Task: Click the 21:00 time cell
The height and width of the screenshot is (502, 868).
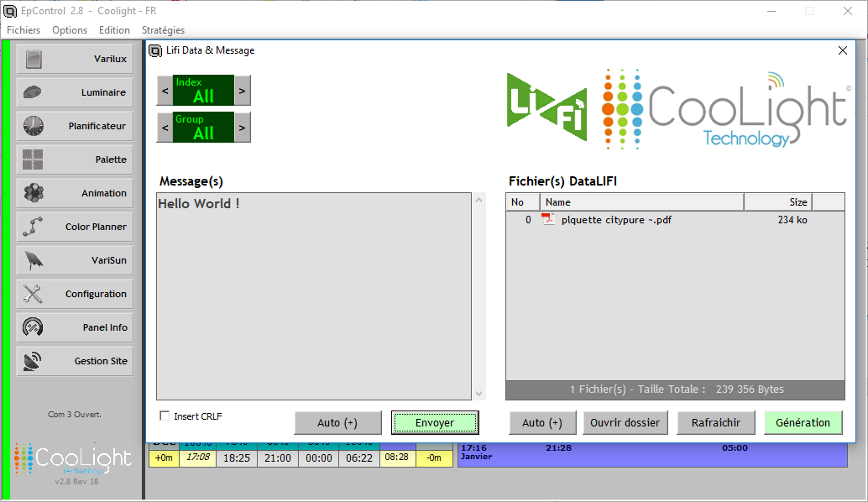Action: click(x=277, y=458)
